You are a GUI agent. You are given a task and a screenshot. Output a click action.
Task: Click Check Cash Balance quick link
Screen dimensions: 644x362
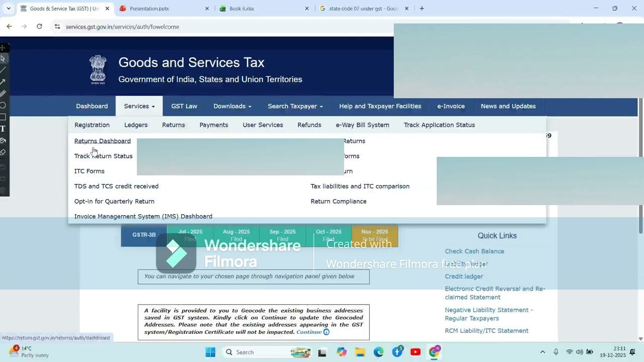[x=474, y=251]
